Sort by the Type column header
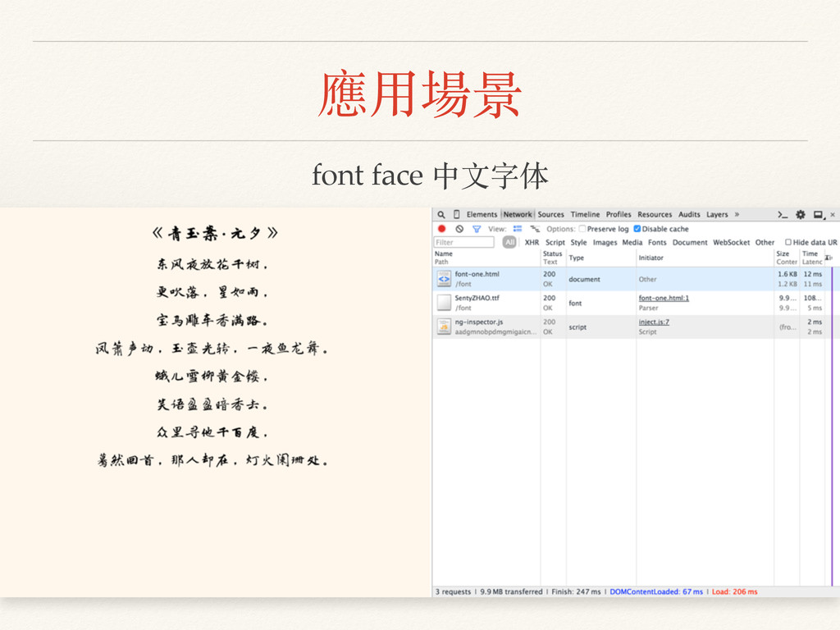The image size is (840, 630). (x=601, y=258)
